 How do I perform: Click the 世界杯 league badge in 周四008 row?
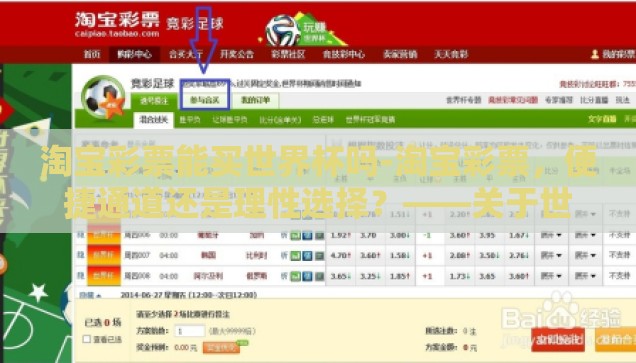point(104,276)
